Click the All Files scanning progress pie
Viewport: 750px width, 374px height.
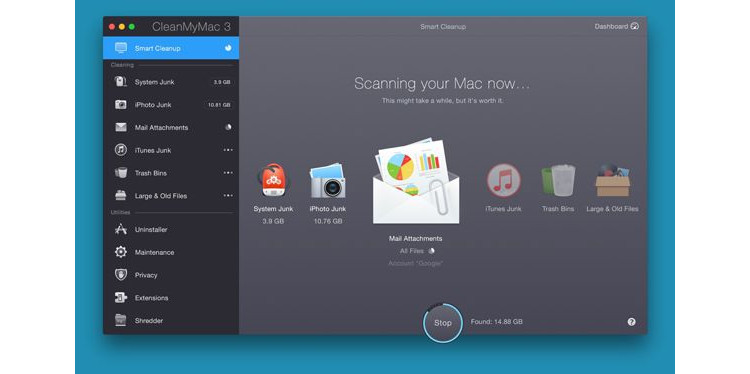pos(431,251)
